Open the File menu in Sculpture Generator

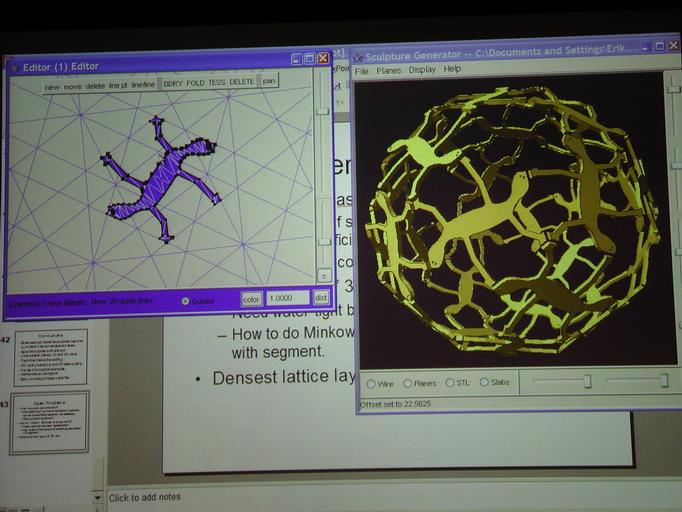click(361, 70)
